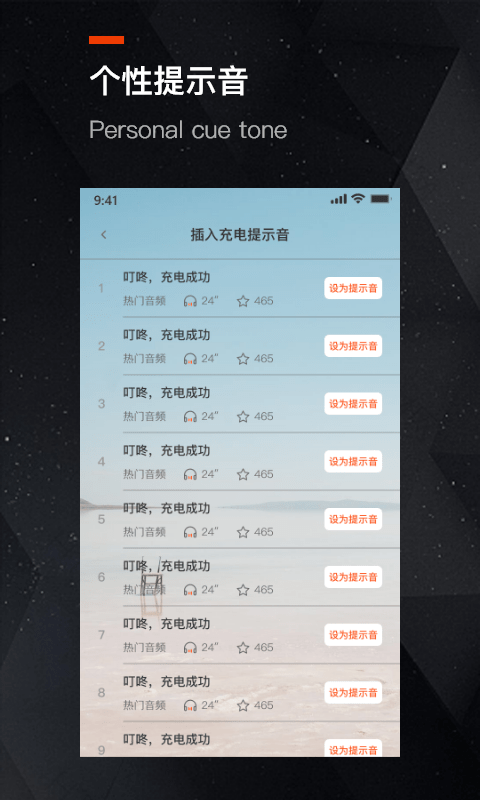Set item 3 as cue tone (设为提示音)
Image resolution: width=480 pixels, height=800 pixels.
coord(353,404)
